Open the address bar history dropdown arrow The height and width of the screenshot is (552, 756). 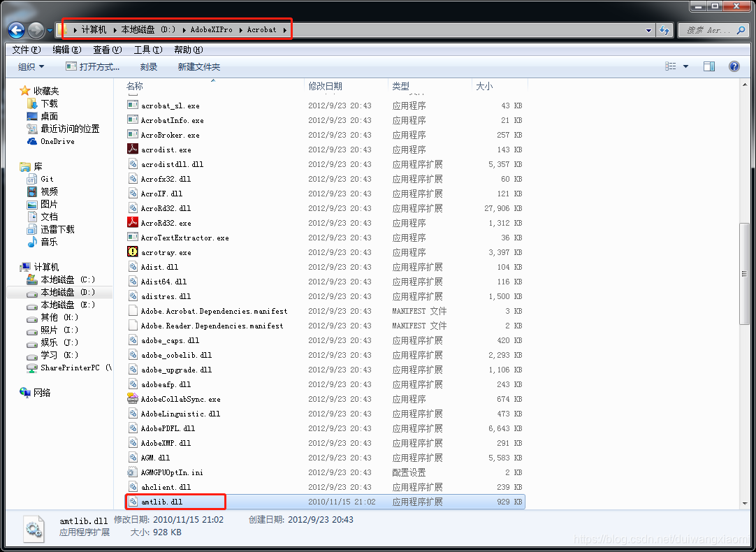point(648,30)
